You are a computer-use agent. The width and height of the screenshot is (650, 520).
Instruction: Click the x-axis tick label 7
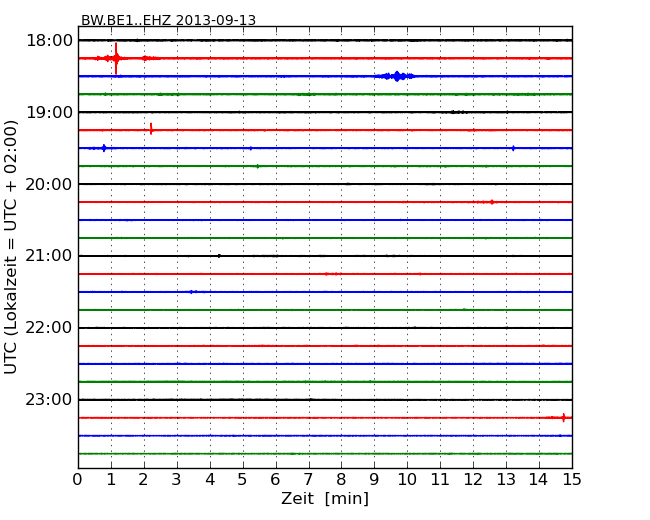(308, 479)
